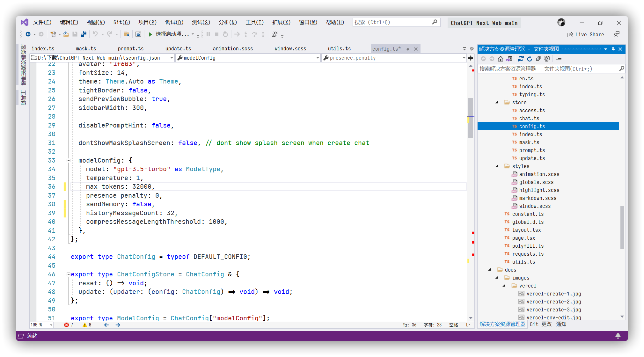Image resolution: width=644 pixels, height=357 pixels.
Task: Click the error count indicator showing 7
Action: pos(69,325)
